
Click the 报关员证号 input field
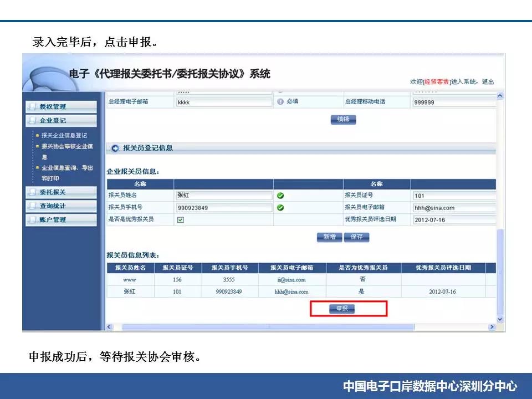(x=454, y=196)
